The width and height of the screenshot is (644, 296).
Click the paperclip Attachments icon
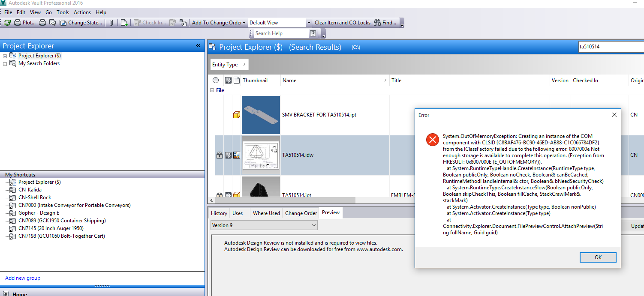click(x=111, y=22)
